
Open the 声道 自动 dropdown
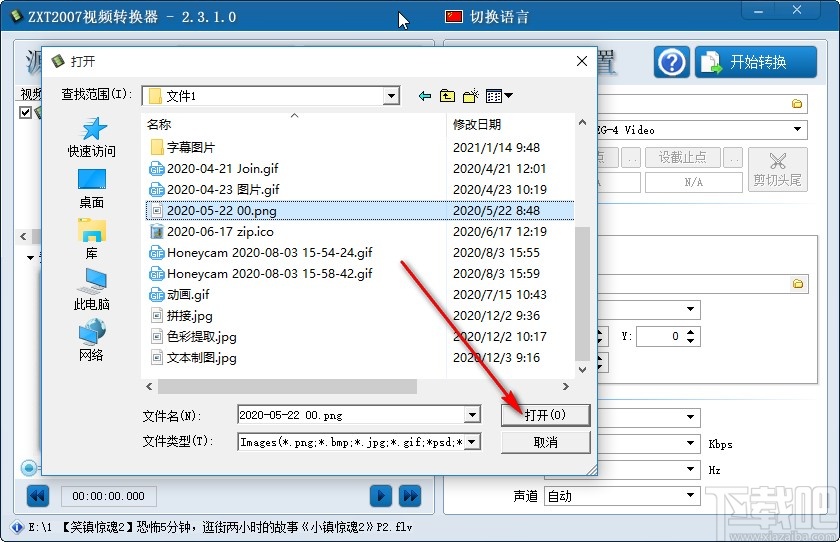coord(622,496)
